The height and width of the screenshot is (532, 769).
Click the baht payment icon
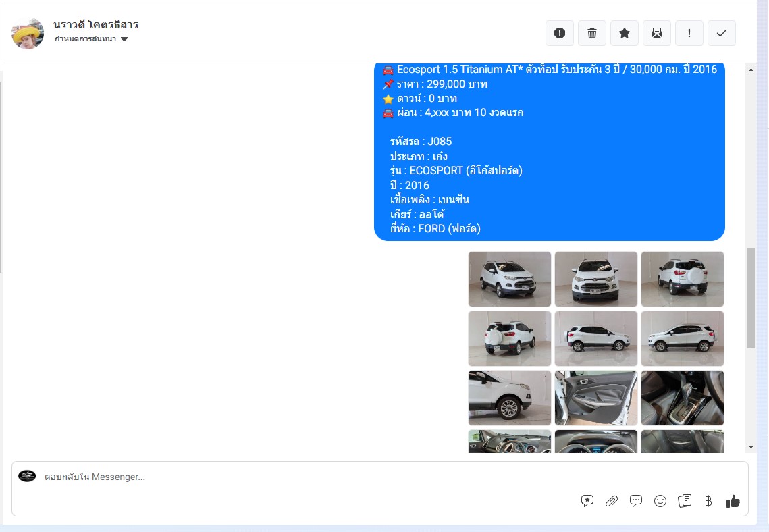click(708, 501)
